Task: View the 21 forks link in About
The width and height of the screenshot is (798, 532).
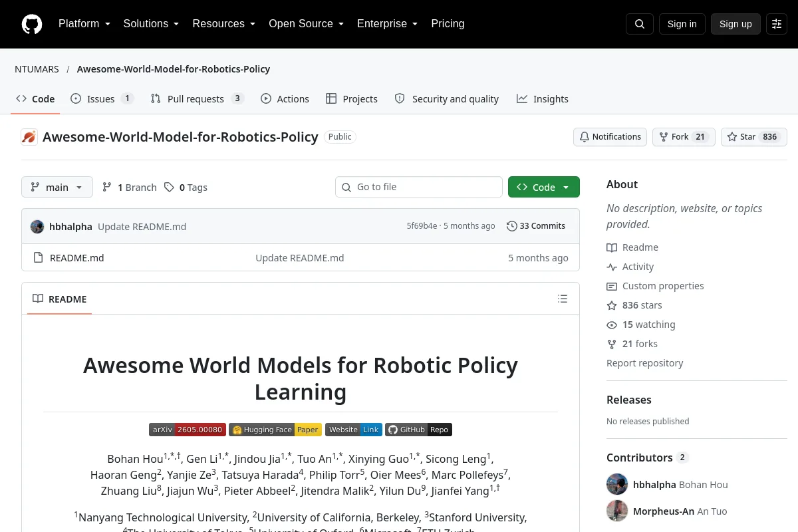Action: (x=632, y=344)
